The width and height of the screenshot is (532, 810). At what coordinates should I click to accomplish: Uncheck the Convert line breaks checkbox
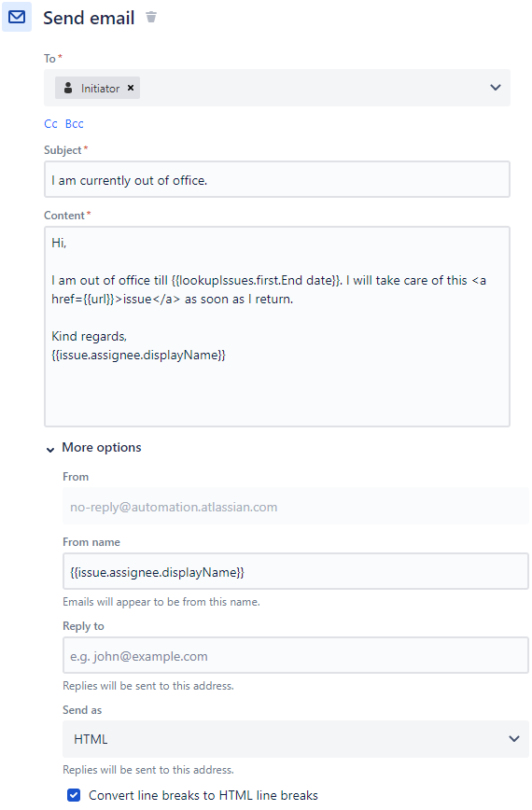(74, 795)
